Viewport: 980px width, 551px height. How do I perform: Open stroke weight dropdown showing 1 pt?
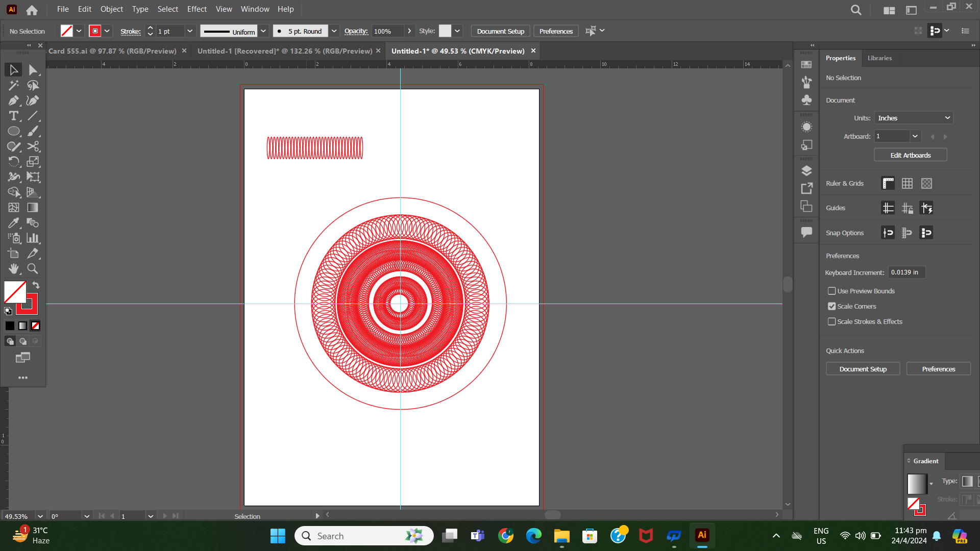[x=190, y=31]
